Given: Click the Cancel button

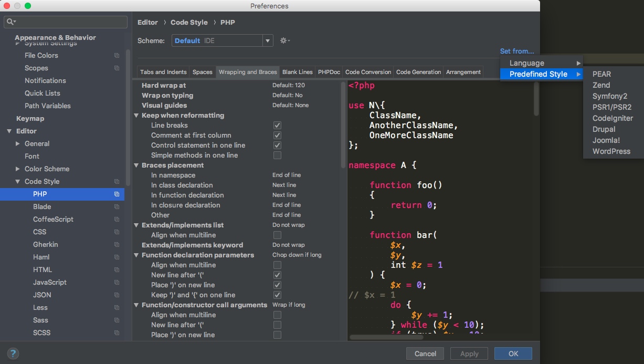Looking at the screenshot, I should [x=425, y=353].
